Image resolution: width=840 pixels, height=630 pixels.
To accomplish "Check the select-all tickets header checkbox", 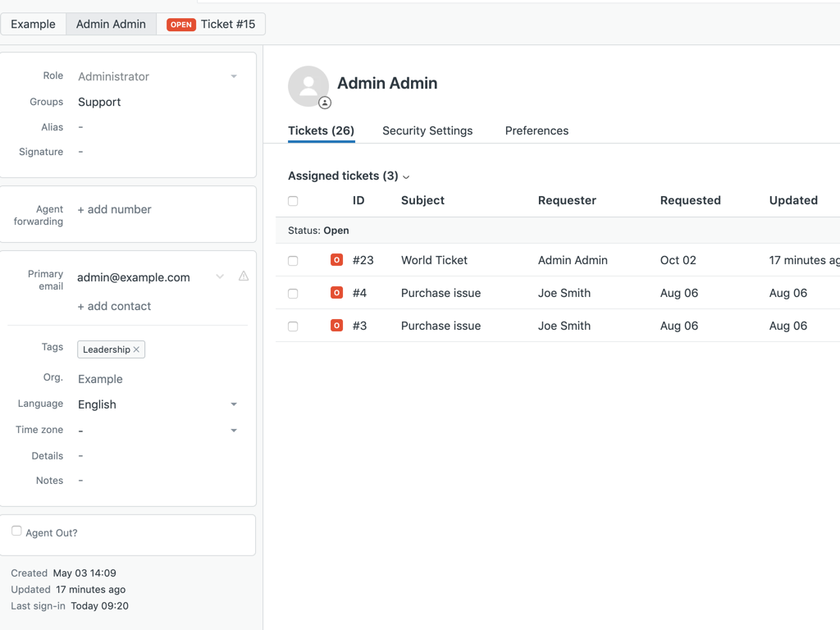I will 293,201.
